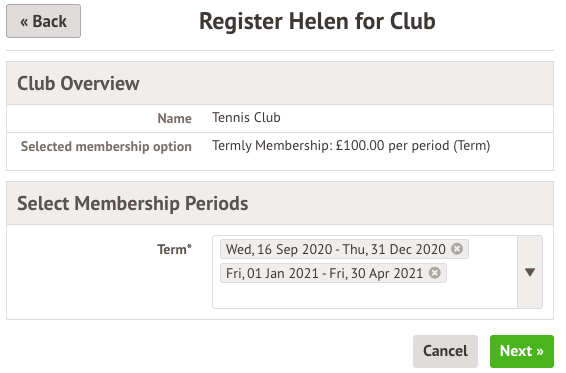566x373 pixels.
Task: Go back using the « Back button
Action: click(x=43, y=21)
